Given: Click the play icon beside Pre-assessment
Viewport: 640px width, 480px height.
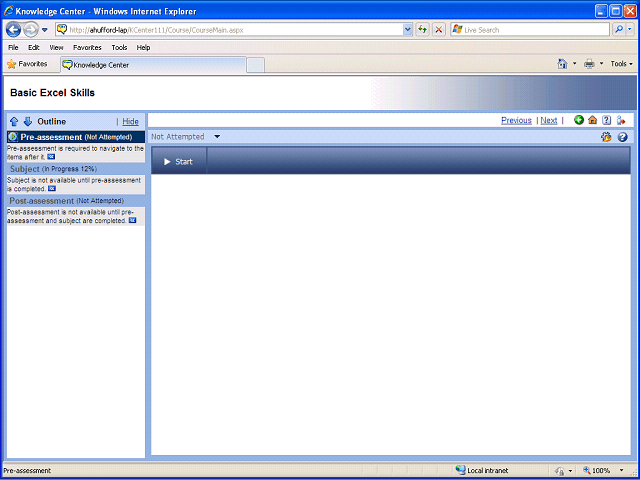Looking at the screenshot, I should [13, 137].
